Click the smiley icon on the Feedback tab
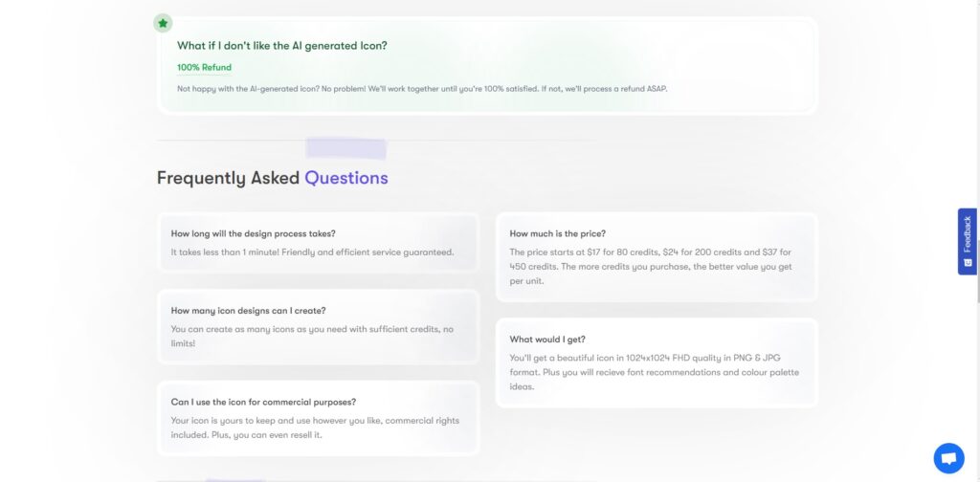Viewport: 980px width, 482px height. coord(968,262)
